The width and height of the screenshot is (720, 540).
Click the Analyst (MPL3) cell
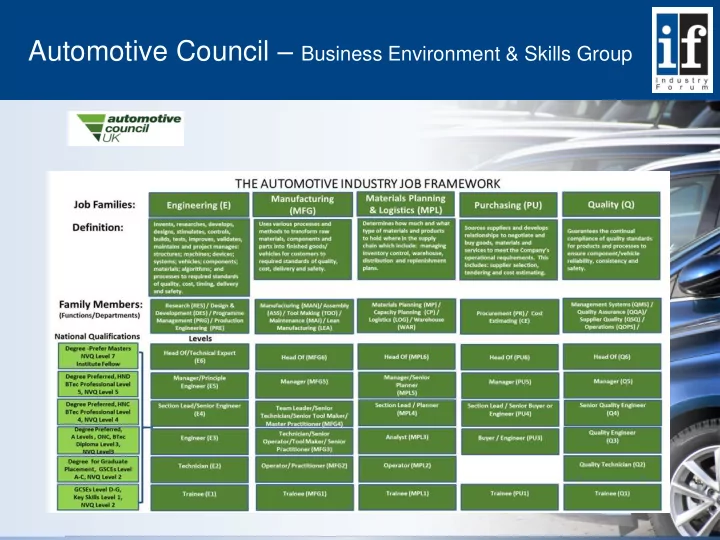[x=407, y=441]
